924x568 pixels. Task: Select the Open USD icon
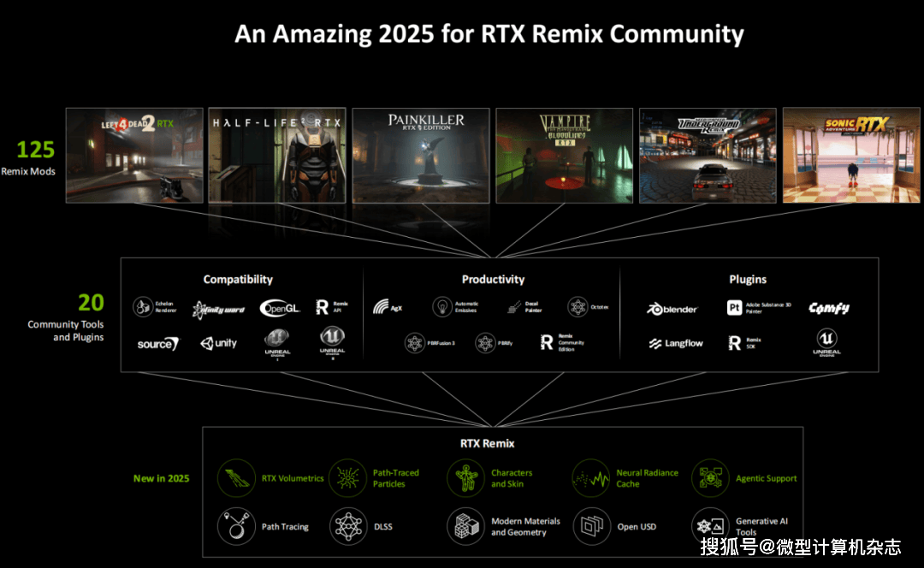tap(591, 527)
